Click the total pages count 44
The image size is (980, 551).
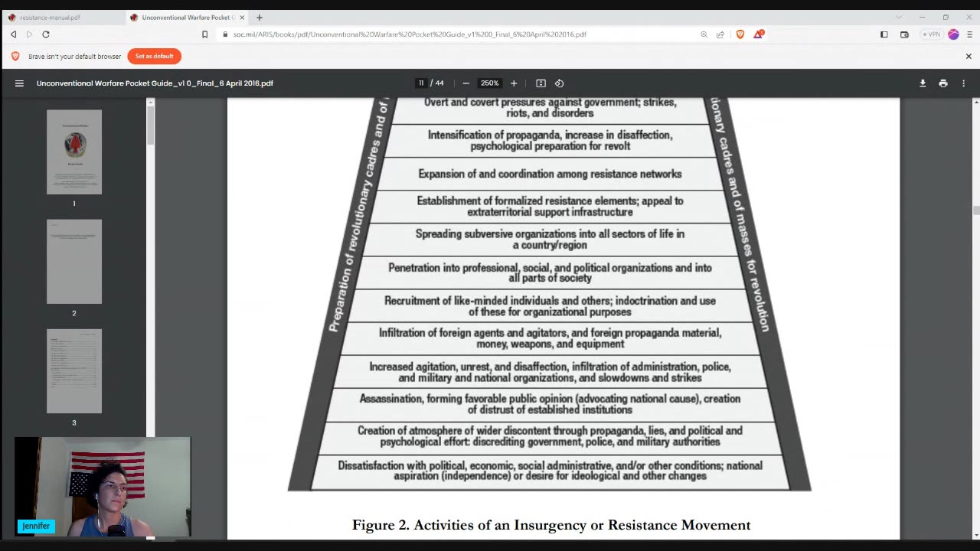pyautogui.click(x=439, y=83)
